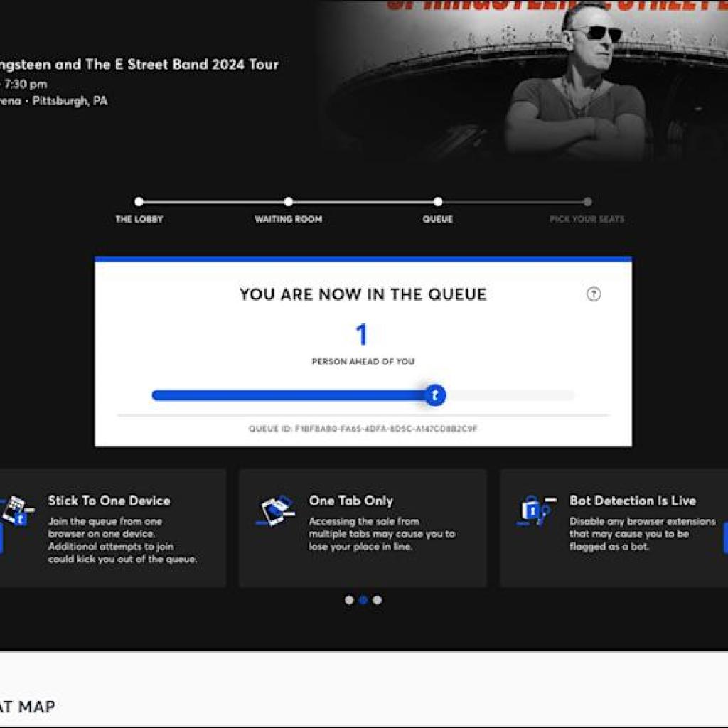The height and width of the screenshot is (728, 728).
Task: Open the E Street Band 2024 Tour title
Action: 139,65
